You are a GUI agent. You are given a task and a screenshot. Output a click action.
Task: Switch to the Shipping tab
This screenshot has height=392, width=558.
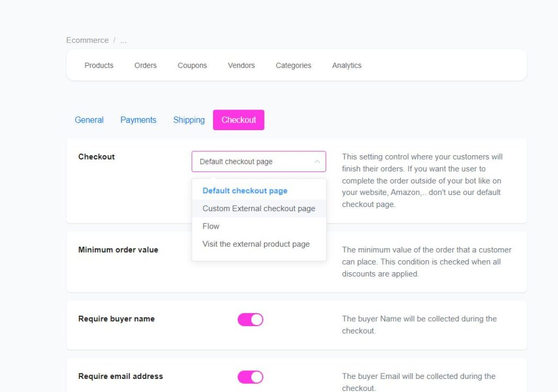189,120
